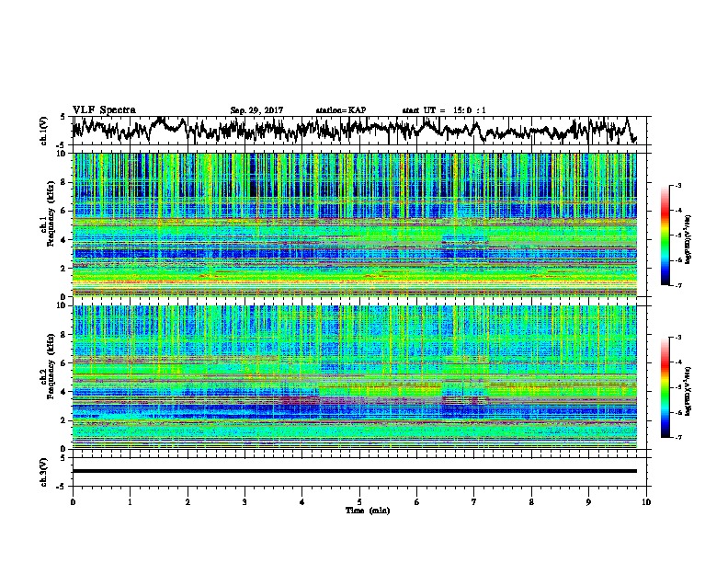The image size is (728, 563).
Task: Select the ch.2 PSD color bar
Action: 665,387
